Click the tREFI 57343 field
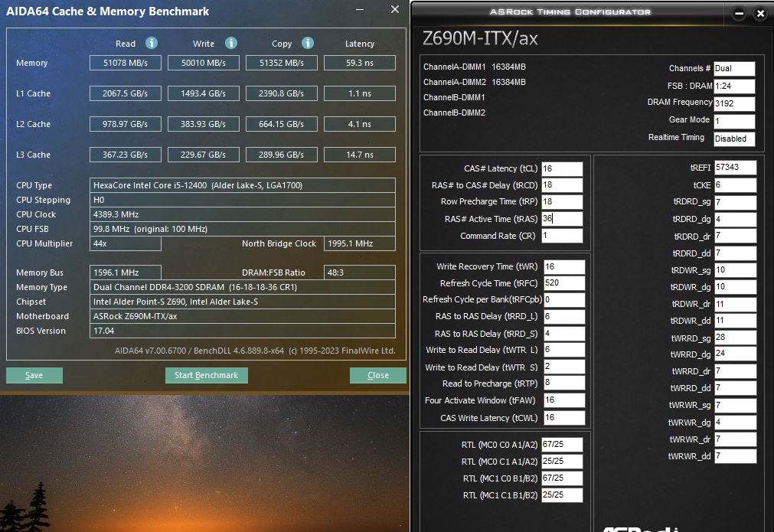This screenshot has width=774, height=532. 735,168
